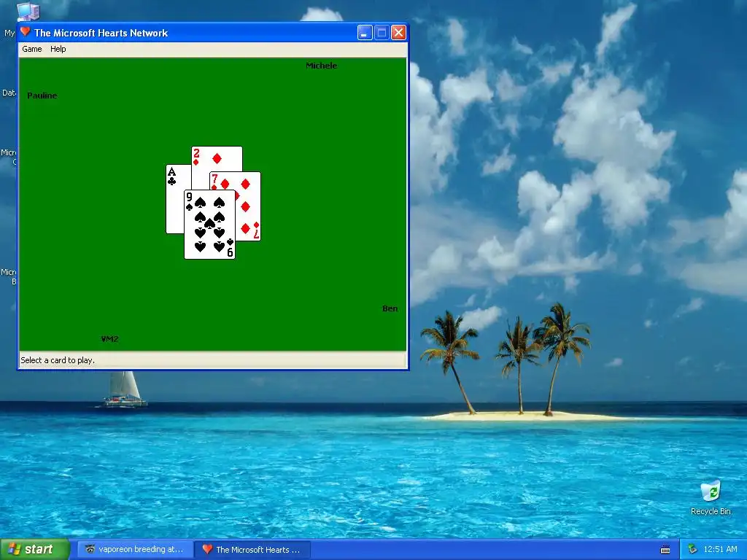This screenshot has height=560, width=747.
Task: Click the Ace of Clubs card
Action: point(175,200)
